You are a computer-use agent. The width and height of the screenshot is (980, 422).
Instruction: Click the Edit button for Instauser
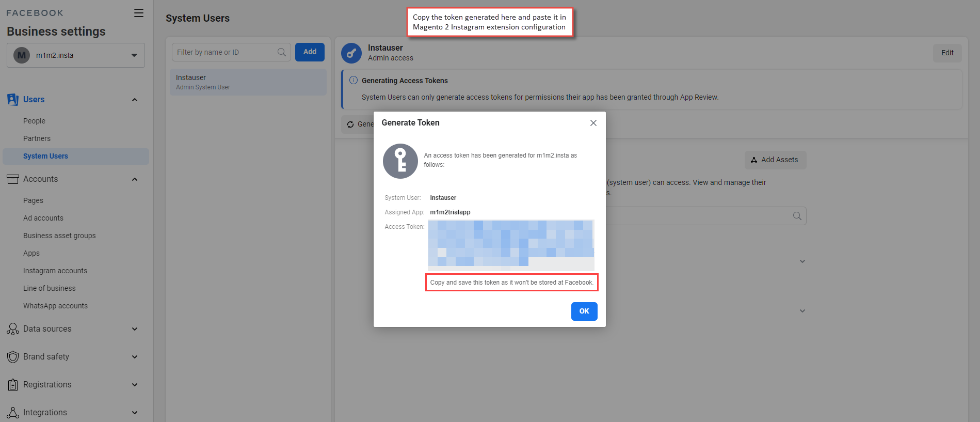point(947,53)
